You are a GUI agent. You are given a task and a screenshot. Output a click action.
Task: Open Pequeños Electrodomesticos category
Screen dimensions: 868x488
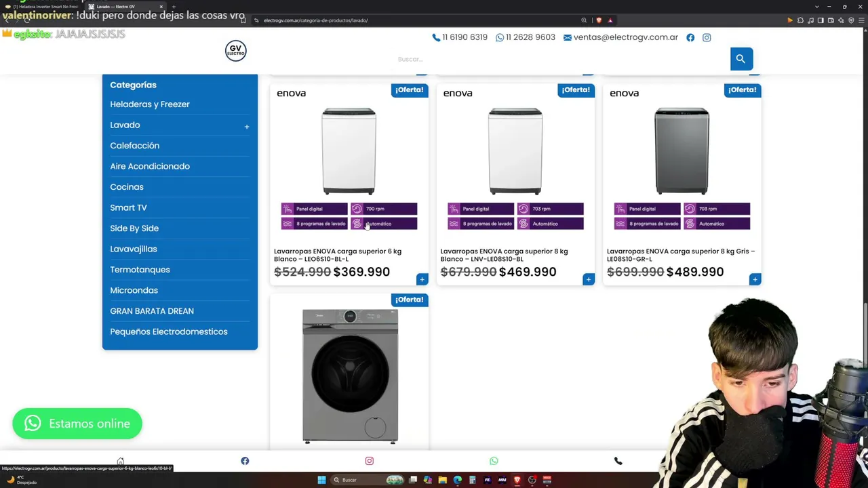tap(169, 331)
